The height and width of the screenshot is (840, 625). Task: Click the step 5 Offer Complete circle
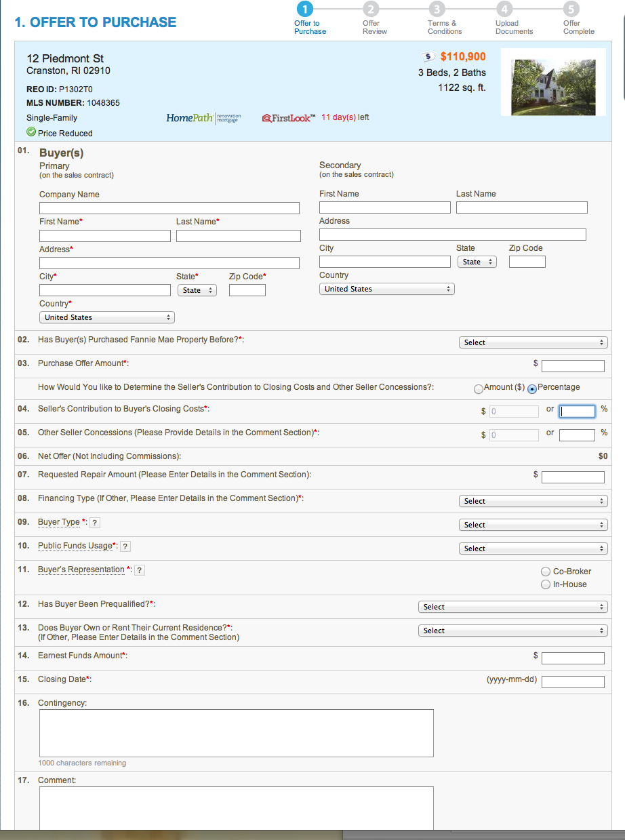[570, 10]
